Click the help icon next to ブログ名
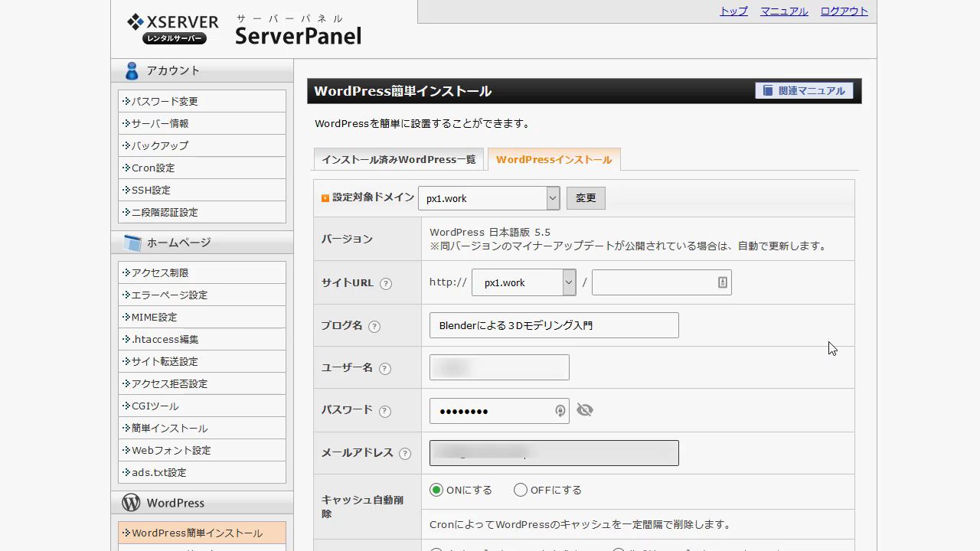This screenshot has height=551, width=980. tap(374, 327)
